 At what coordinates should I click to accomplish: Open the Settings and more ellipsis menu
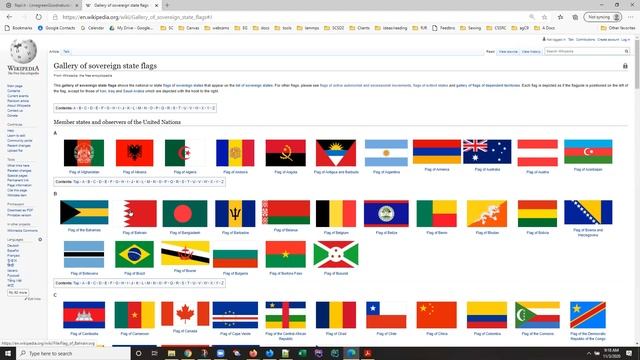[x=631, y=17]
